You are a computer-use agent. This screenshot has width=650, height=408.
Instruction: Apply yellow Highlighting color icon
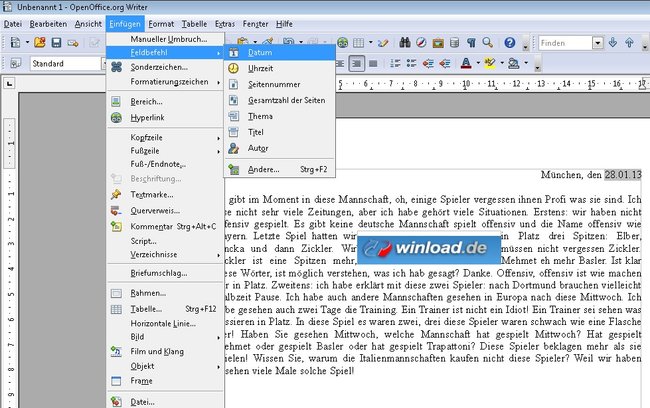coord(490,63)
